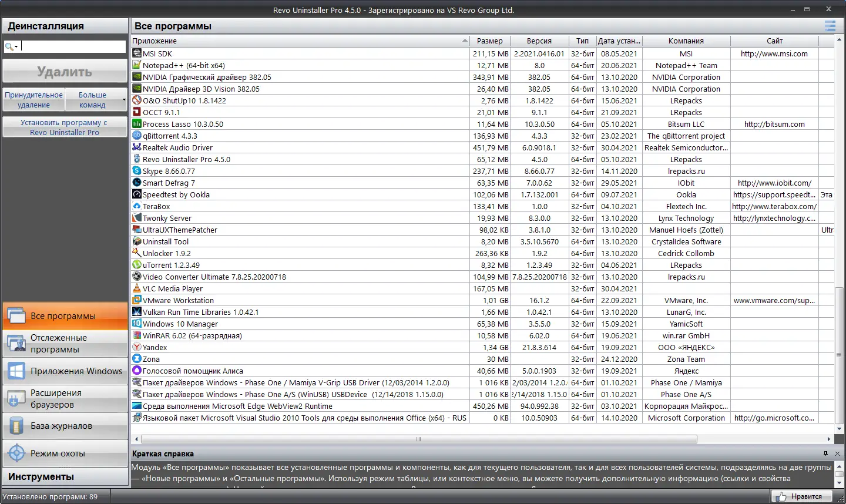Select the O&O ShutUp10 icon
This screenshot has height=504, width=846.
coord(137,100)
